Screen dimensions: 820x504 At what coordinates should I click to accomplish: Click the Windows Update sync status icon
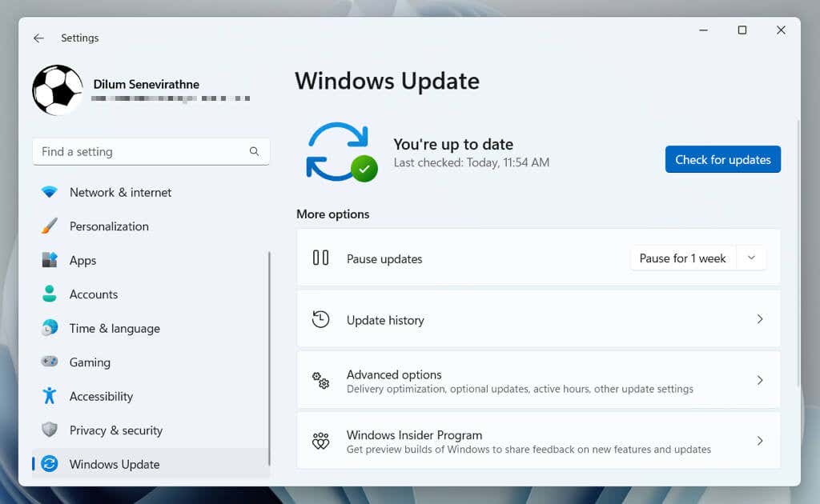pos(341,152)
